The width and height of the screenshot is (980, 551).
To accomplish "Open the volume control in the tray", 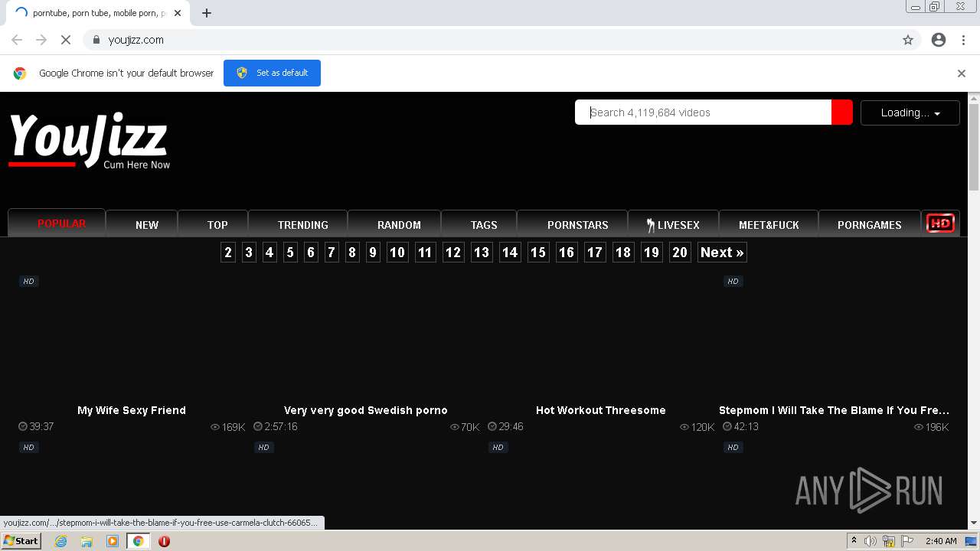I will (x=871, y=541).
